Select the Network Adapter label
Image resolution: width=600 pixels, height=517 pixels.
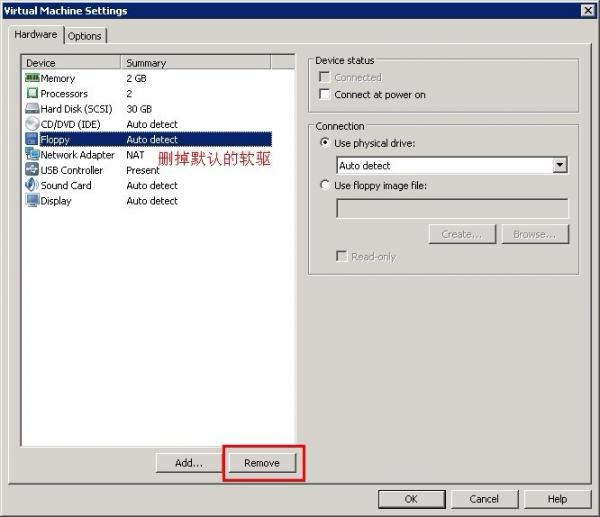click(78, 155)
